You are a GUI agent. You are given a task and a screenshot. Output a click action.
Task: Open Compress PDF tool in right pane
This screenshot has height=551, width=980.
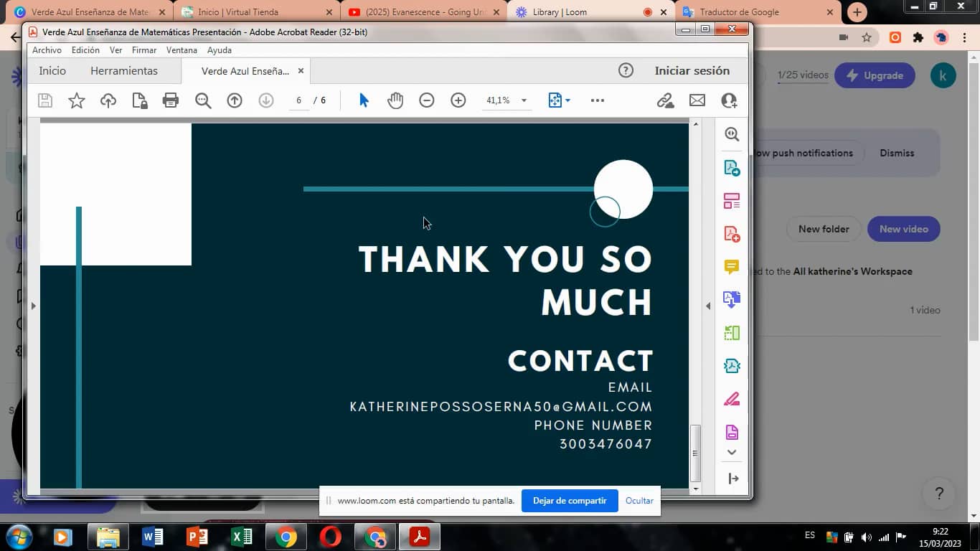[x=732, y=366]
